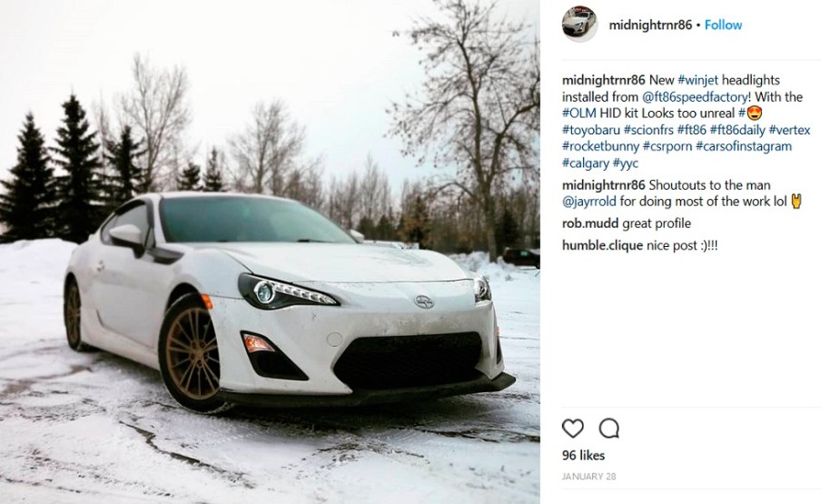Open the #calgary hashtag
Viewport: 840px width, 504px height.
[586, 163]
